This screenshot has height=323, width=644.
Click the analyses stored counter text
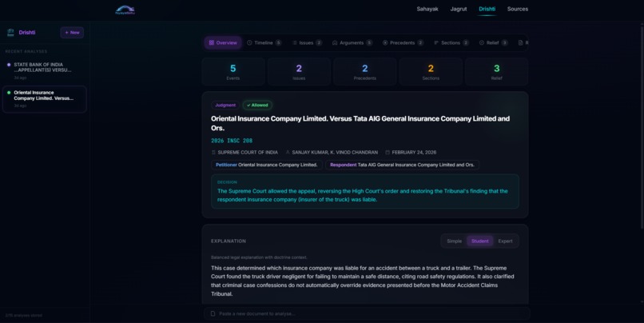click(x=24, y=316)
